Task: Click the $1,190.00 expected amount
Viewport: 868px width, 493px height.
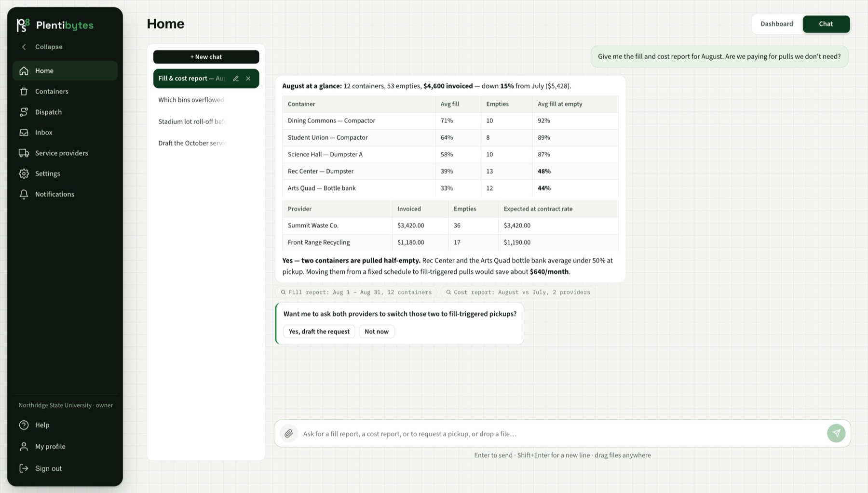Action: (x=517, y=242)
